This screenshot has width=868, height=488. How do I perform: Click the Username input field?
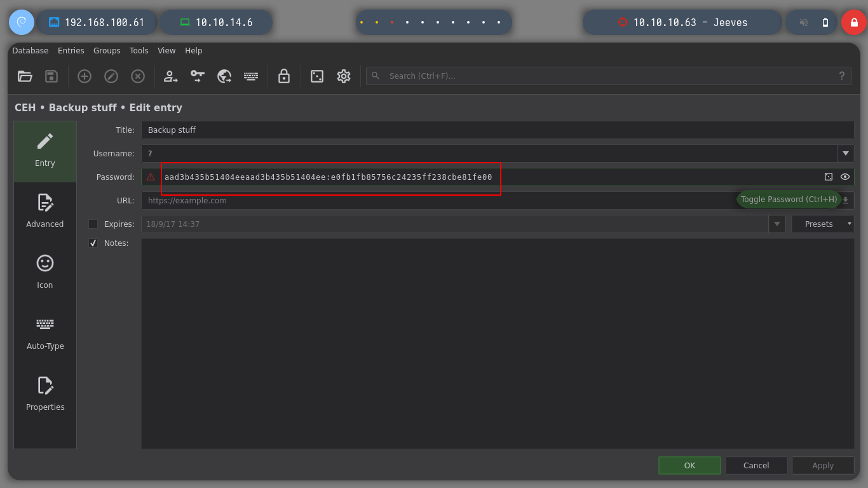(489, 153)
